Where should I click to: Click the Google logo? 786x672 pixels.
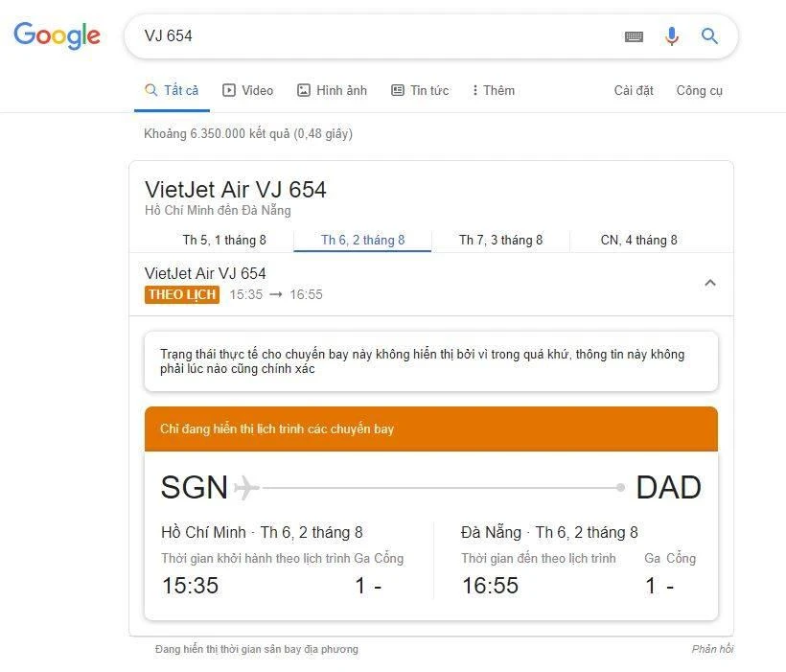pos(57,36)
